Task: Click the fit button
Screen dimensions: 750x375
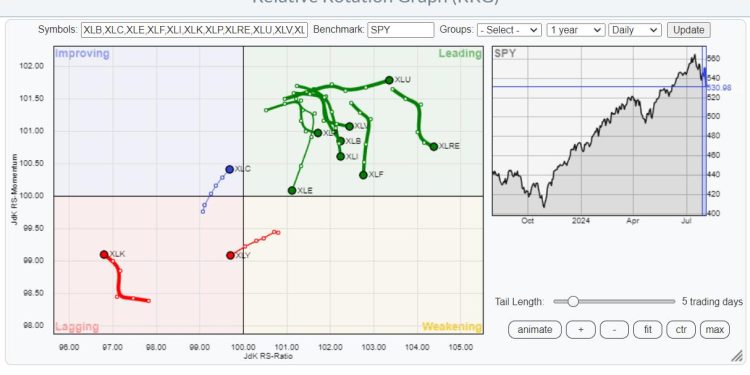Action: point(648,330)
